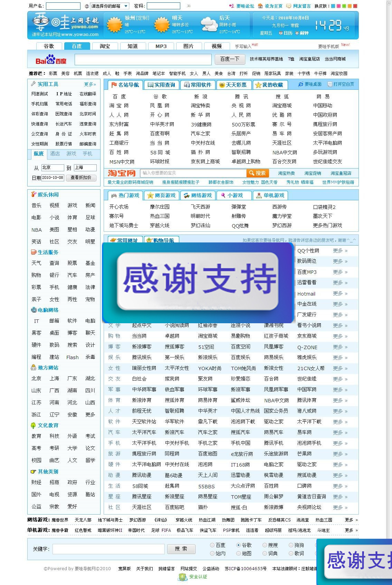Click the 后天 forecast cloud icon
Screen dimensions: 392x585
click(x=209, y=25)
